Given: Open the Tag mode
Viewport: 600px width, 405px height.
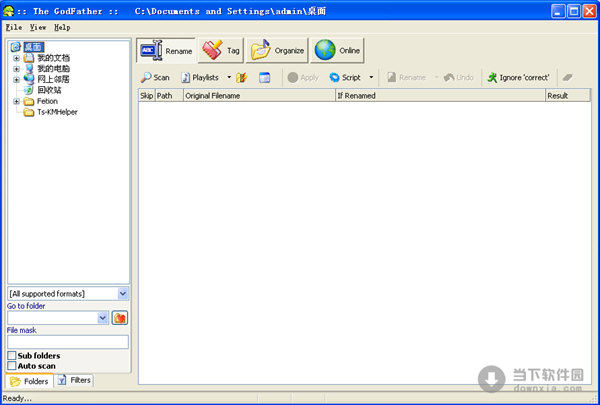Looking at the screenshot, I should click(x=220, y=50).
